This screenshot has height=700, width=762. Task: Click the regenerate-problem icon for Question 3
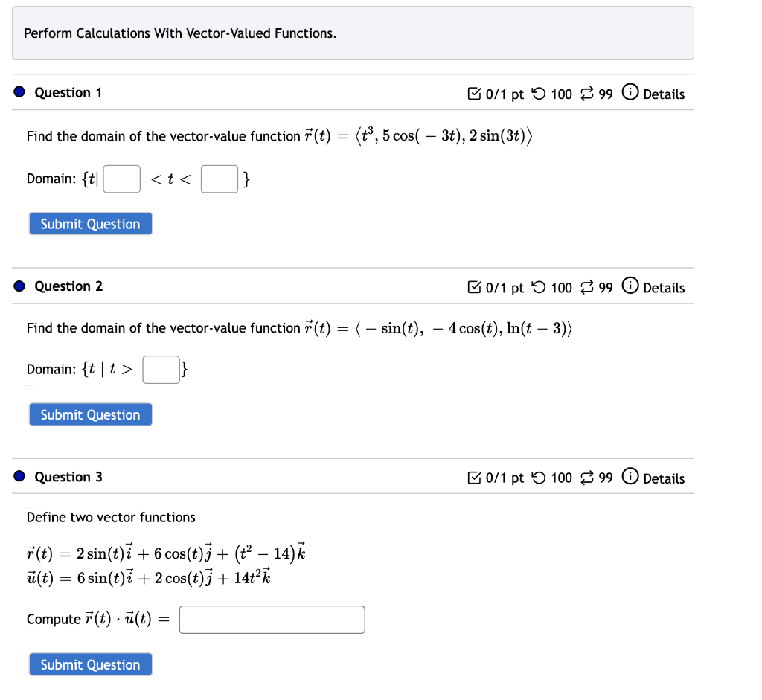point(587,478)
